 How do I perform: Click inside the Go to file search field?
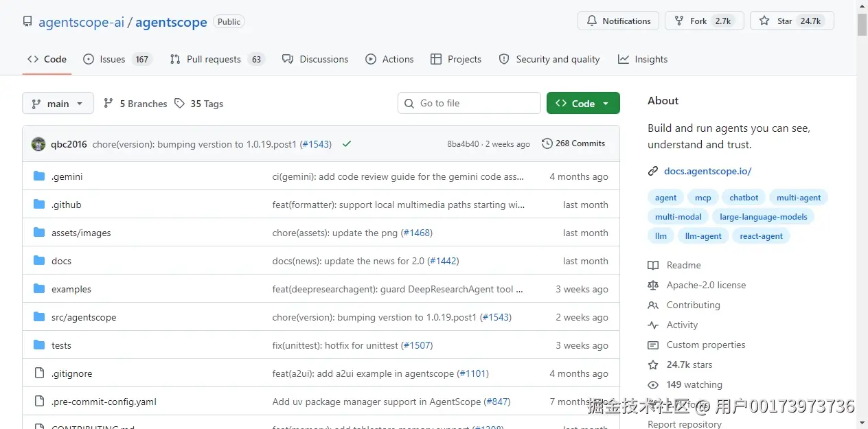469,103
